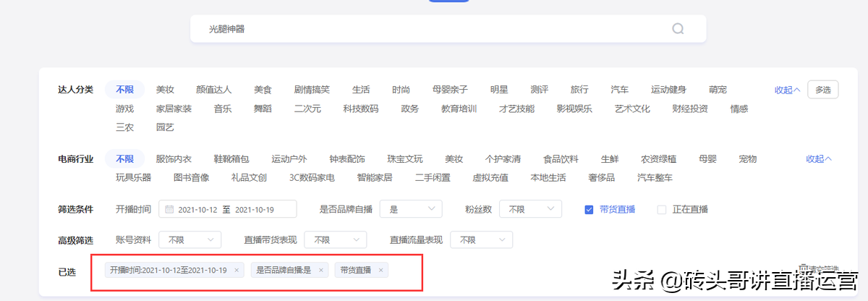The height and width of the screenshot is (301, 868).
Task: Select the start date 2021-10-12
Action: pos(197,209)
